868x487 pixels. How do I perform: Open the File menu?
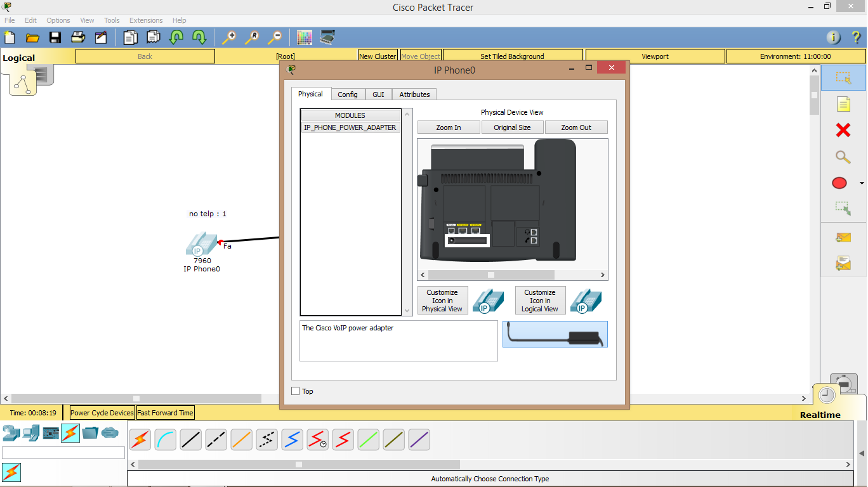(x=10, y=20)
